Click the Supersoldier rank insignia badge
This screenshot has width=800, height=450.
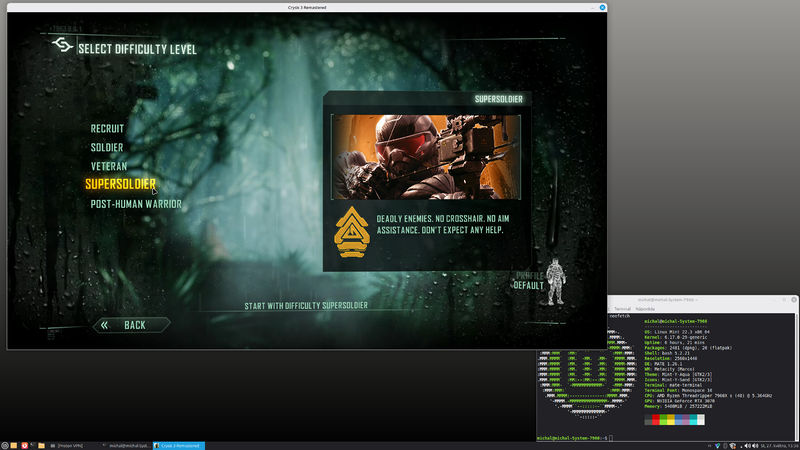[352, 232]
